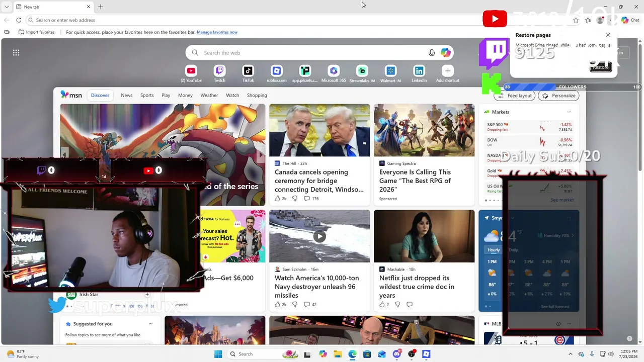Viewport: 644px width, 362px height.
Task: Open the Edge profile avatar
Action: tap(600, 20)
